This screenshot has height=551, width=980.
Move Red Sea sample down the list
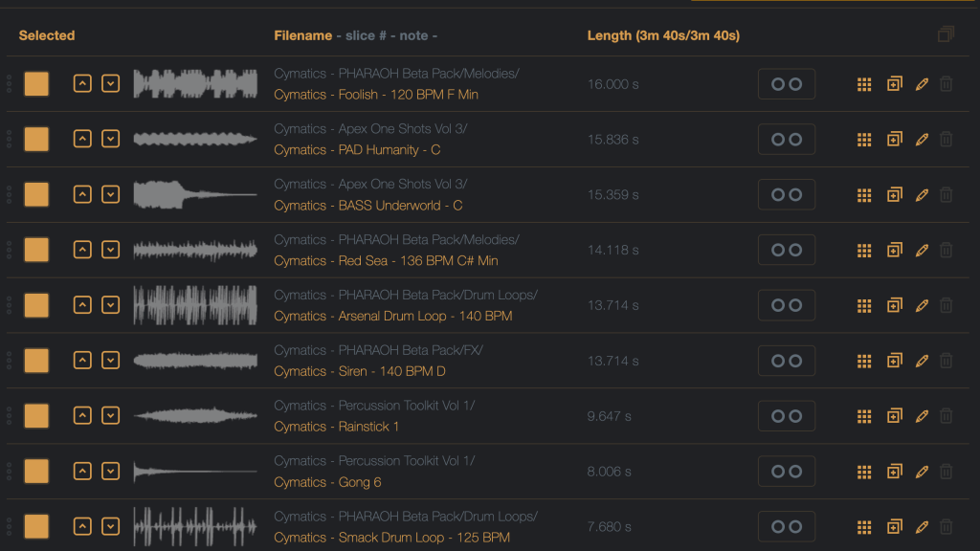(111, 251)
